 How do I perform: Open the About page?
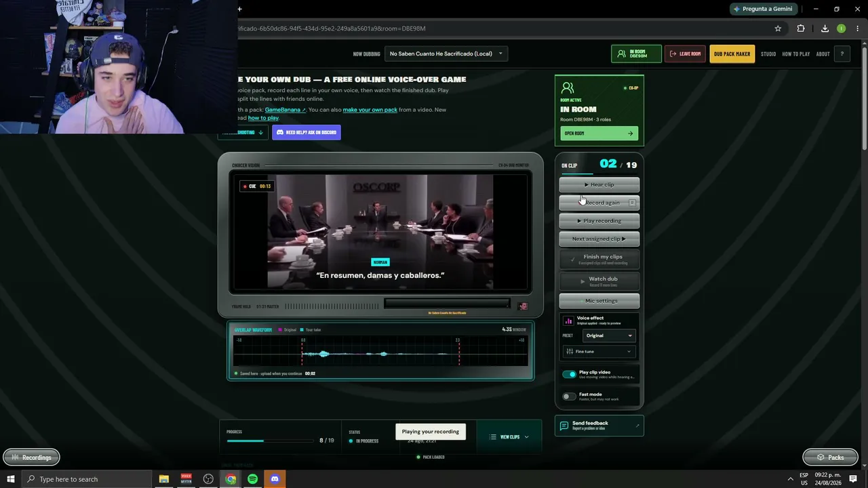823,54
